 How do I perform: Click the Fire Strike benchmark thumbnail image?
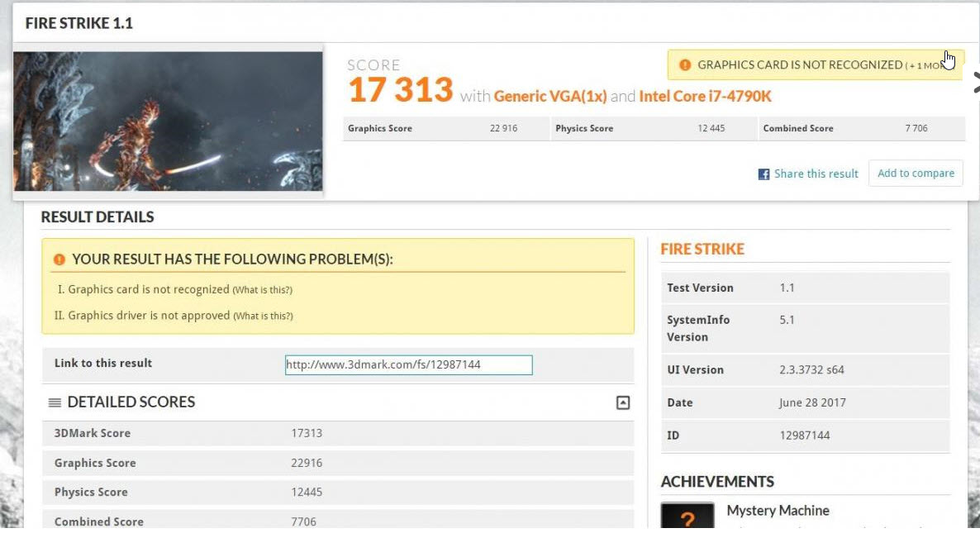pyautogui.click(x=168, y=121)
